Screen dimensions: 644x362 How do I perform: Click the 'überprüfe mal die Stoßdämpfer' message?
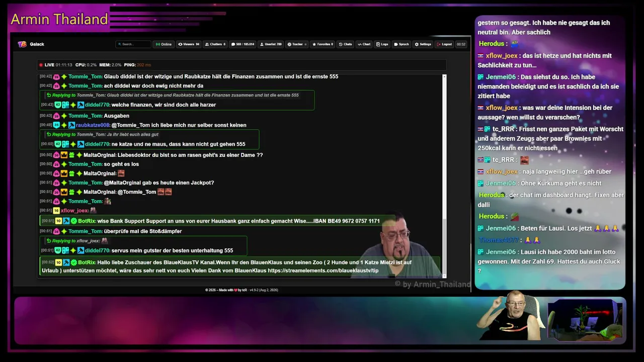(x=143, y=231)
